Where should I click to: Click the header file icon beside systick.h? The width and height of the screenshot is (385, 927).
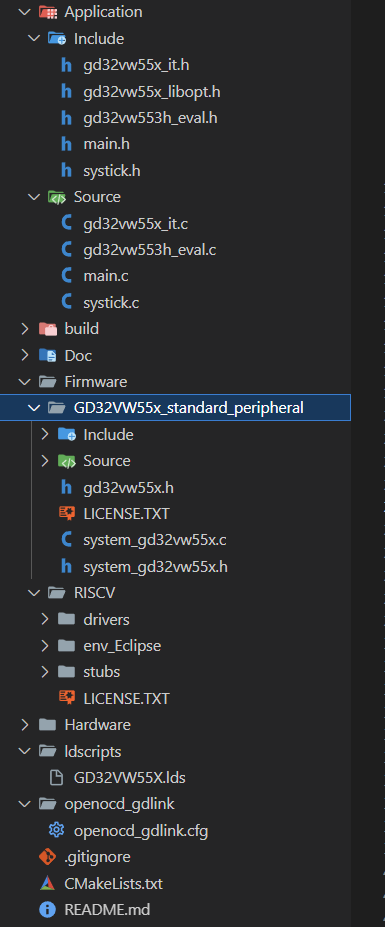67,171
